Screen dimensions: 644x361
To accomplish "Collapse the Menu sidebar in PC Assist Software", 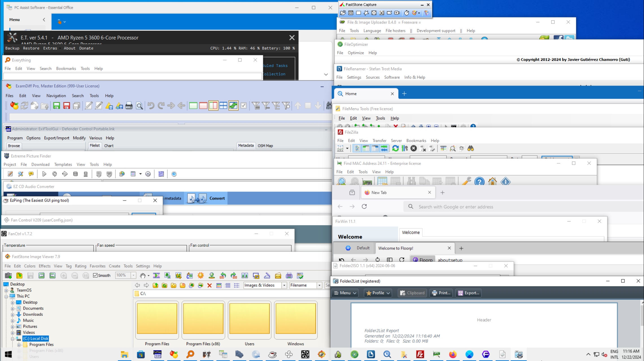I will pos(44,20).
